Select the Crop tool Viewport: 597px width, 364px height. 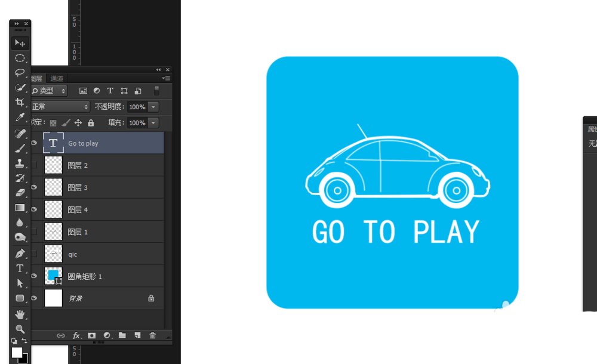[20, 103]
